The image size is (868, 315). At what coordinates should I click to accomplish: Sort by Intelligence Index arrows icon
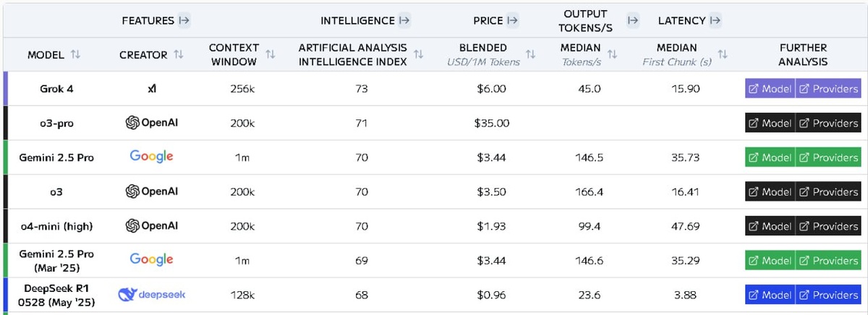(x=418, y=54)
